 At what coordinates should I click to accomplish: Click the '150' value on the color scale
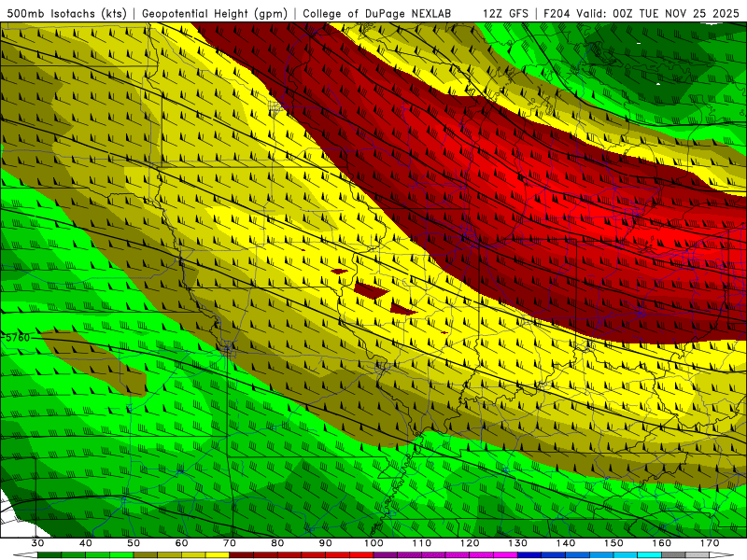613,543
